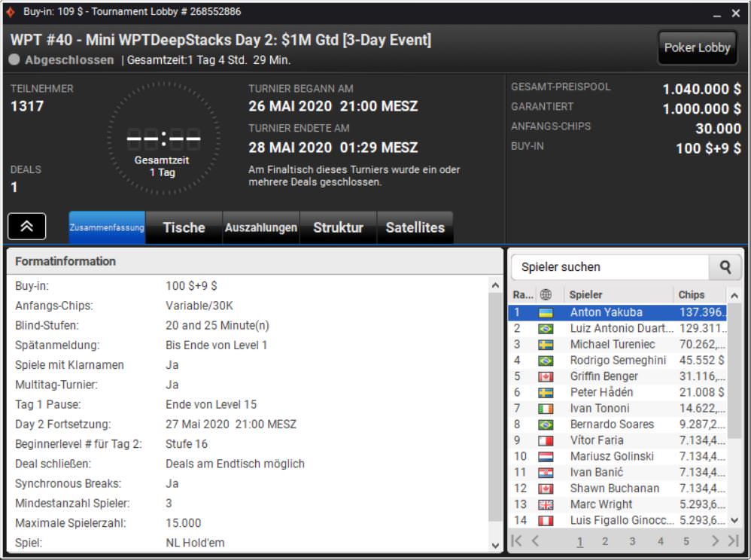
Task: Click the Spieler suchen search field
Action: [610, 267]
